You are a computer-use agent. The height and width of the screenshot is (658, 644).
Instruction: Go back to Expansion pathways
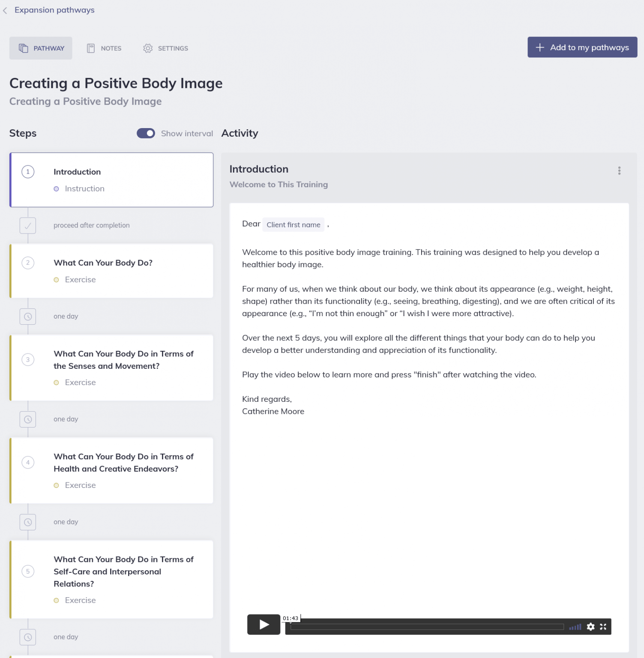[54, 10]
